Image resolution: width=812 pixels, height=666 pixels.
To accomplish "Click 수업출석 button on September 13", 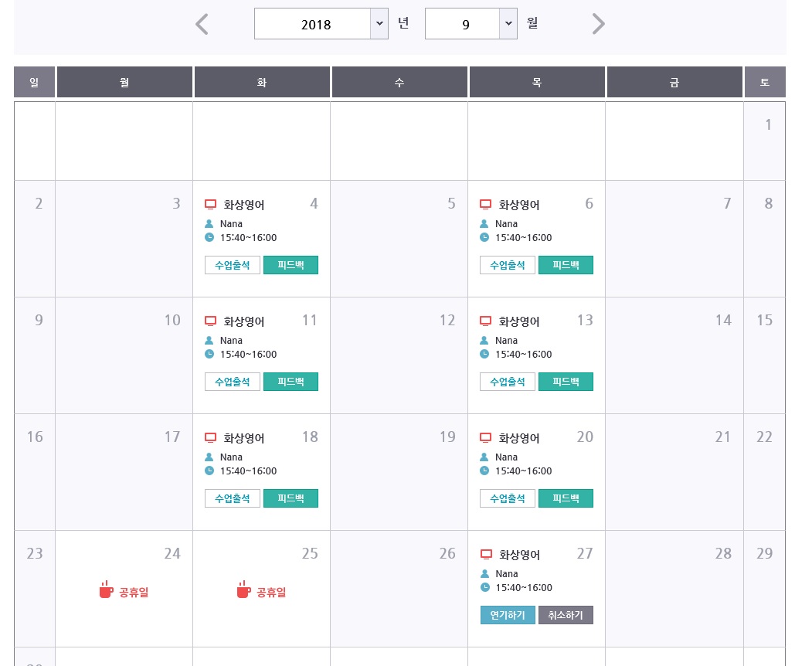I will click(x=507, y=382).
